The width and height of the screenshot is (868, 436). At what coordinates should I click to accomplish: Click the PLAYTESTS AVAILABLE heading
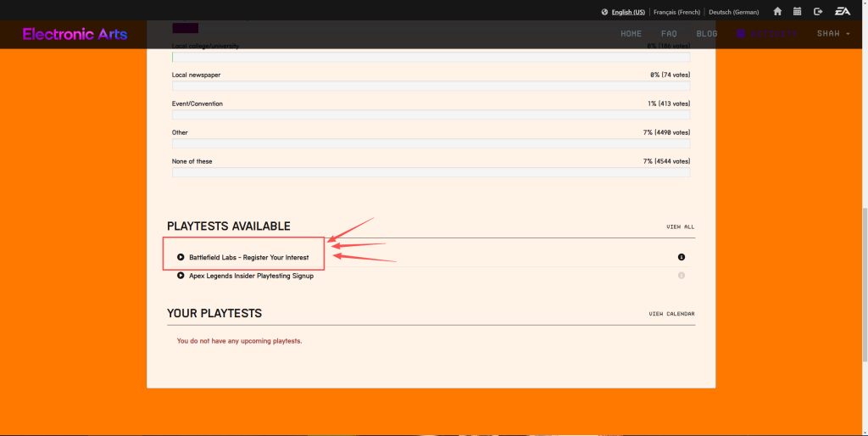pyautogui.click(x=229, y=226)
